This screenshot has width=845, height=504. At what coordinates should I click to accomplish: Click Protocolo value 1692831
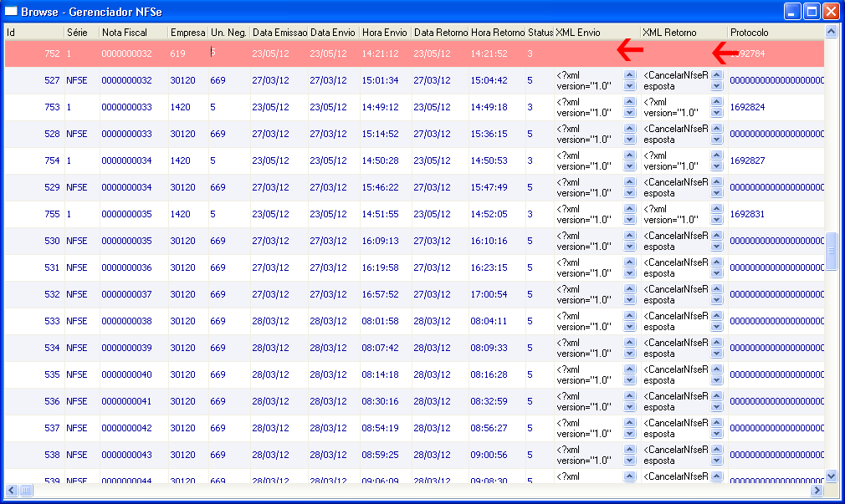tap(747, 214)
